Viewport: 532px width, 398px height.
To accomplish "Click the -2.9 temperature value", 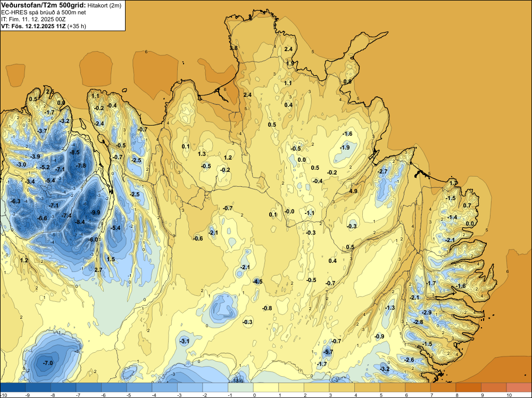I will (427, 312).
